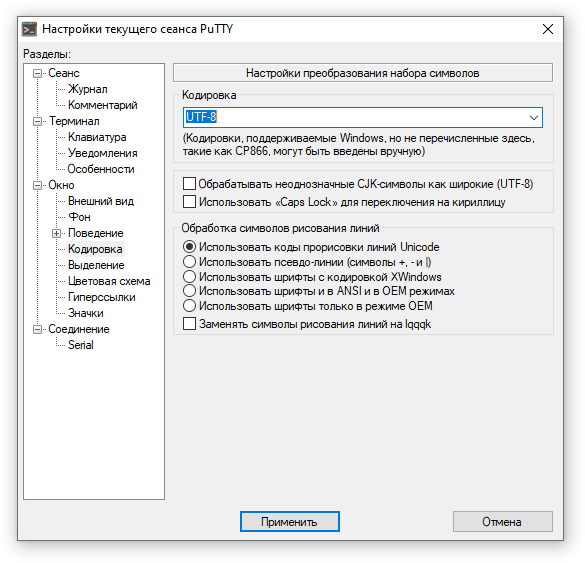Go to the Журнал section
Viewport: 585px width, 563px height.
click(x=88, y=89)
